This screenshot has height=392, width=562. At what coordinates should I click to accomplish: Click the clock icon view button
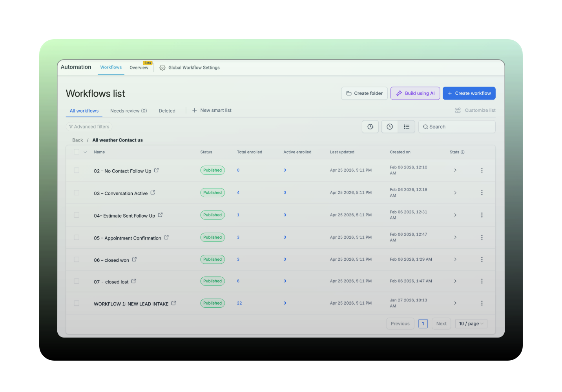(x=390, y=127)
